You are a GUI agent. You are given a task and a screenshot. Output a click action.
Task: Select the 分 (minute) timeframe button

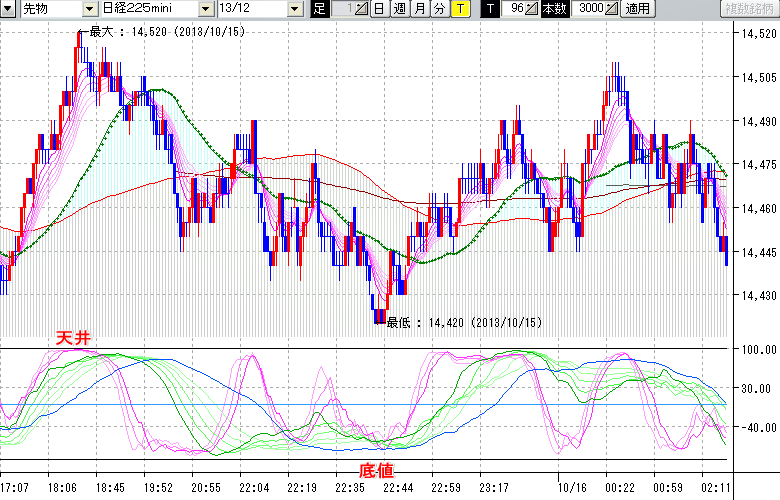click(439, 9)
